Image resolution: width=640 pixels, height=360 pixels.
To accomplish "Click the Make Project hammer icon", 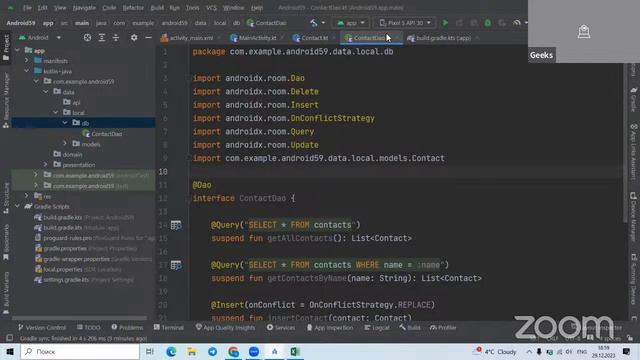I will tap(313, 23).
